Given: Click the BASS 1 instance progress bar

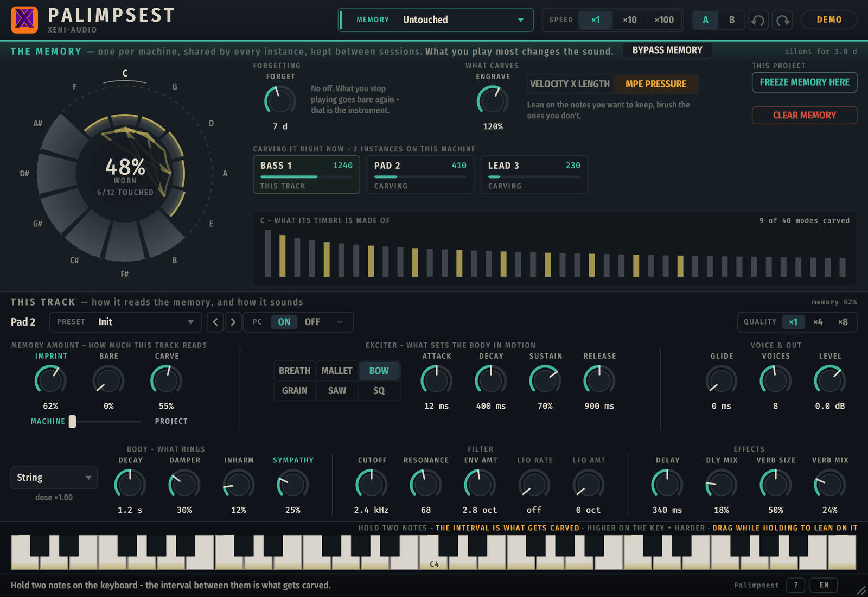Looking at the screenshot, I should click(x=307, y=177).
